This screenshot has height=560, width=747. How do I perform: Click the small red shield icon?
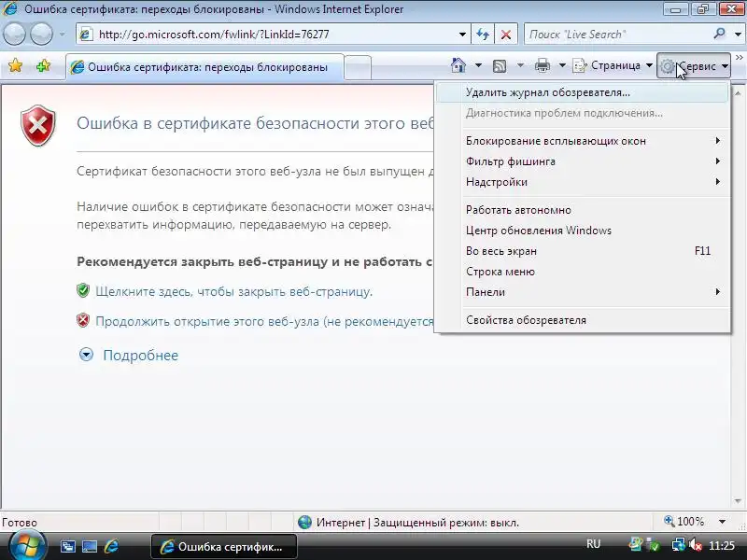[83, 320]
